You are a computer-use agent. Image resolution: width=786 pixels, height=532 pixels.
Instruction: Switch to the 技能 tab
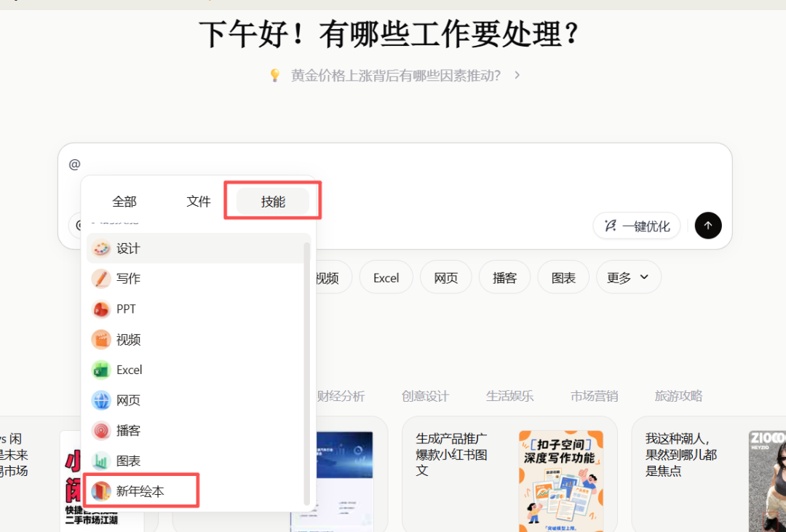pyautogui.click(x=273, y=202)
